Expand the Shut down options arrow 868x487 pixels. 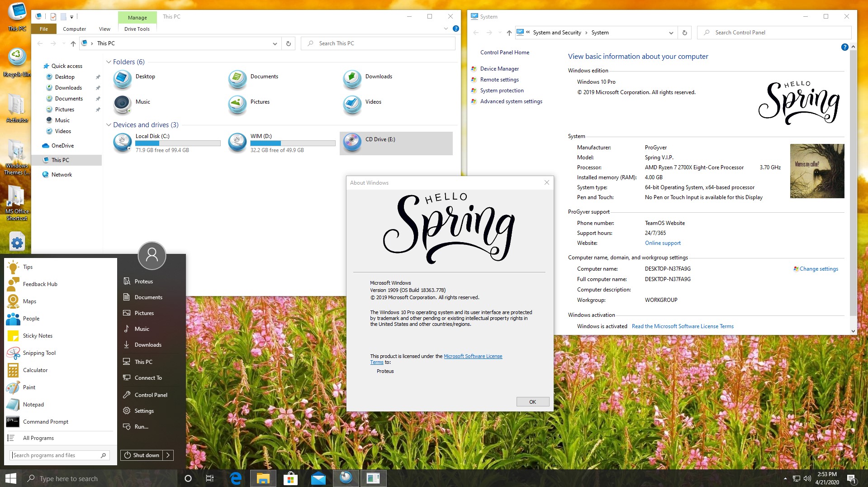pos(168,455)
